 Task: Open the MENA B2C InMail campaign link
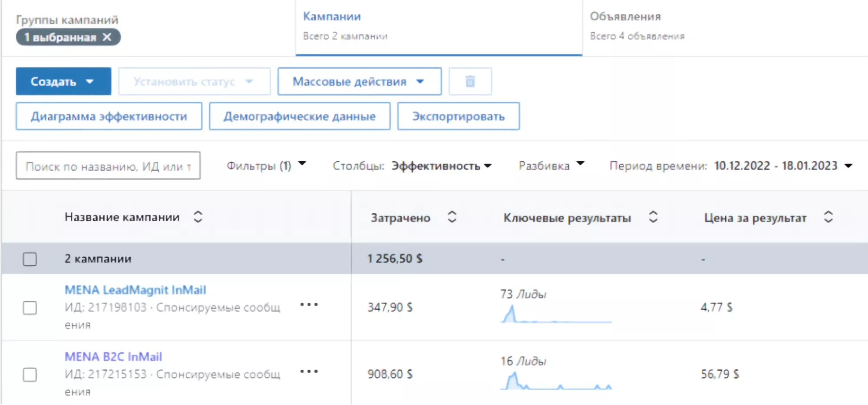(x=113, y=357)
